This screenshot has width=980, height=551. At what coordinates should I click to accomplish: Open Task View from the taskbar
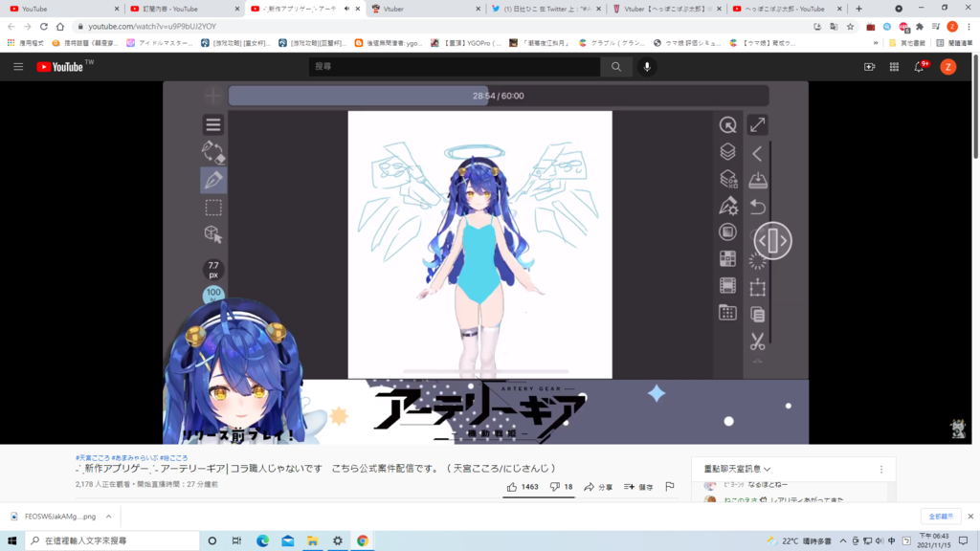[x=237, y=541]
